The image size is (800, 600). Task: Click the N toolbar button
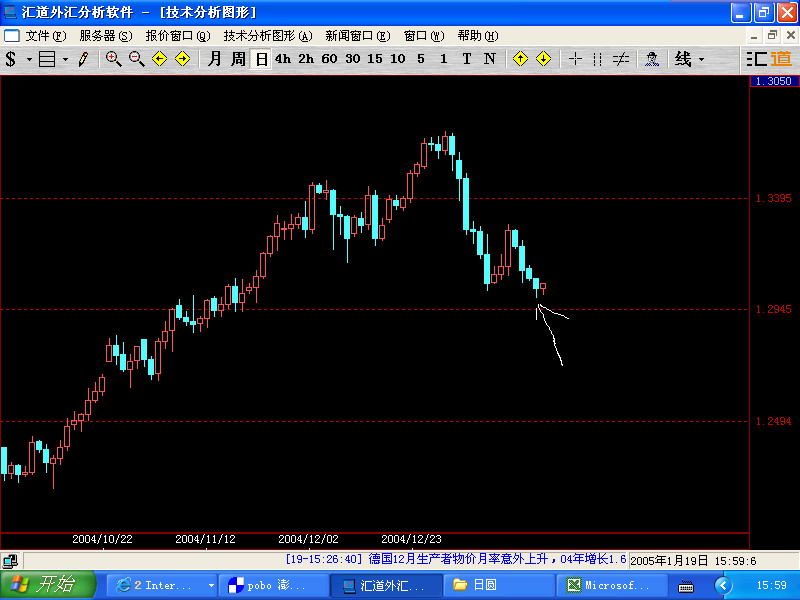click(x=490, y=59)
